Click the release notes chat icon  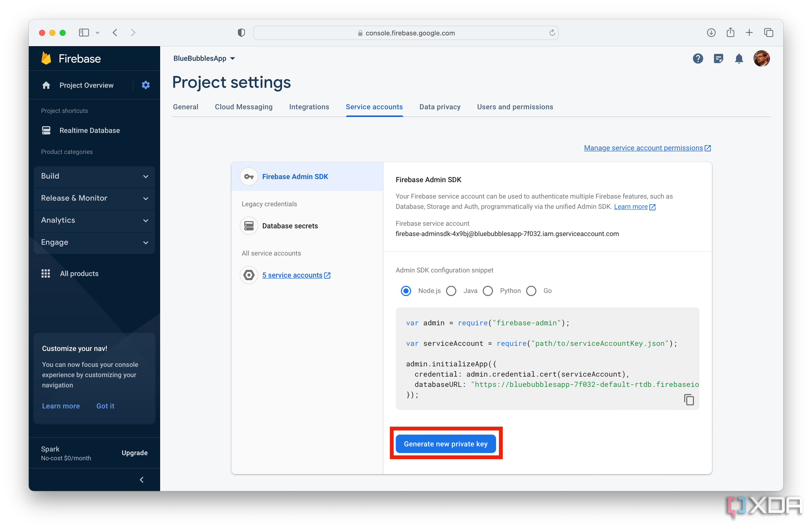(718, 59)
